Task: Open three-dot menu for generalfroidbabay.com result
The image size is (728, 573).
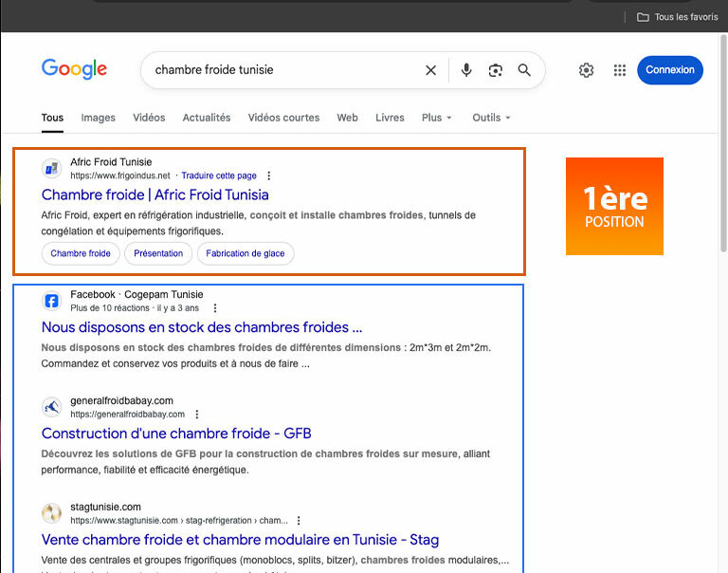Action: point(197,415)
